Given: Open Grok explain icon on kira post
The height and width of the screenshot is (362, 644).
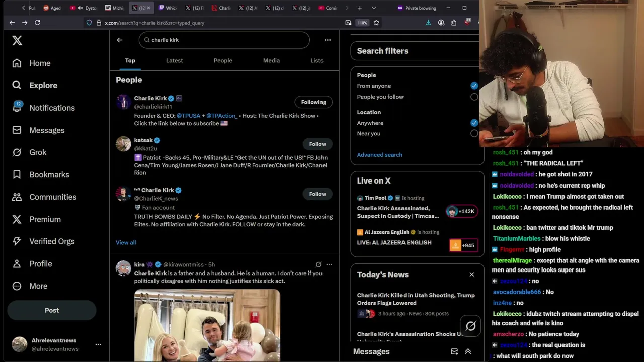Looking at the screenshot, I should (x=318, y=264).
